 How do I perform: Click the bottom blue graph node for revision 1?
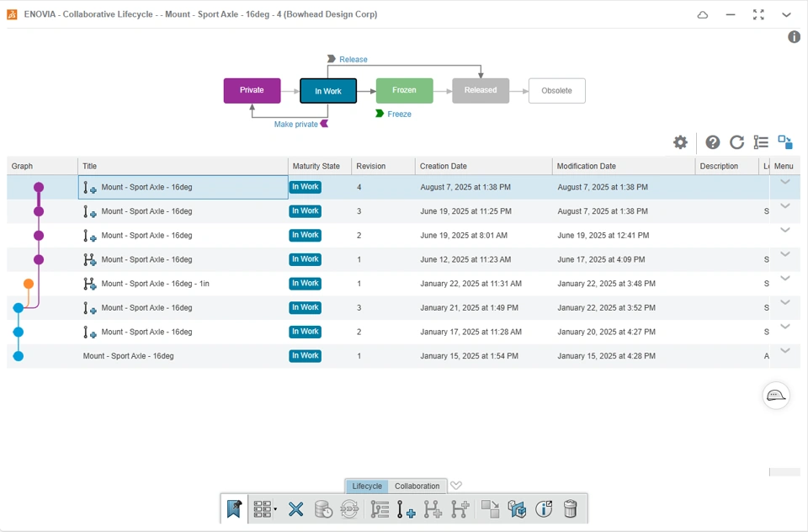(x=18, y=356)
